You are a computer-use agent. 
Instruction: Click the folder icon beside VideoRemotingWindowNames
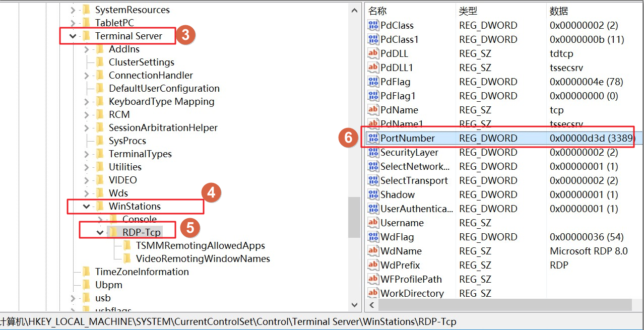point(127,258)
